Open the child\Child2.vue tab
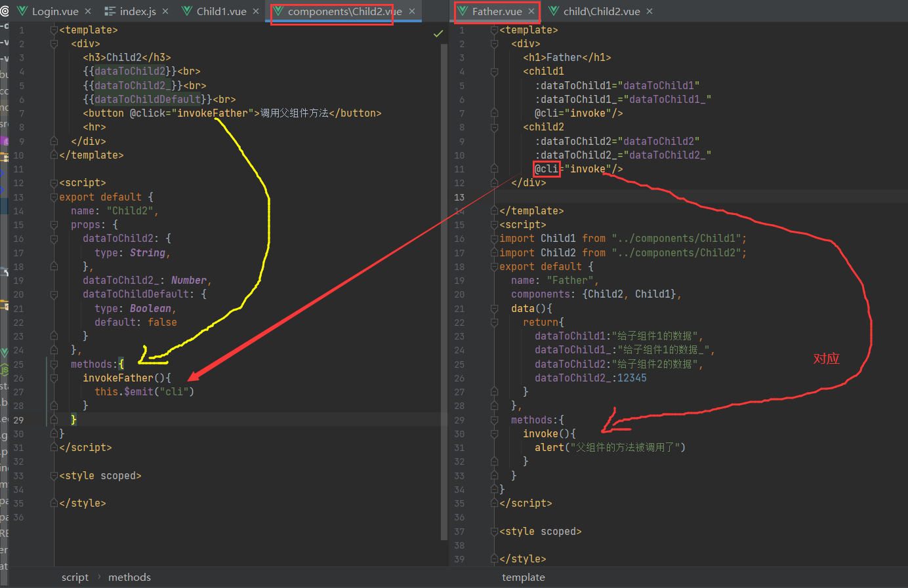Image resolution: width=908 pixels, height=588 pixels. [601, 11]
